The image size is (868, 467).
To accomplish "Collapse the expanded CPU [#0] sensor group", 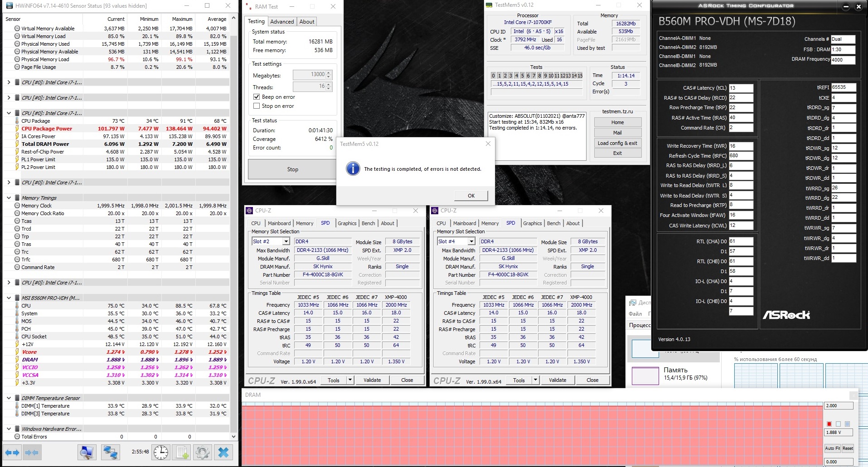I will click(x=9, y=113).
